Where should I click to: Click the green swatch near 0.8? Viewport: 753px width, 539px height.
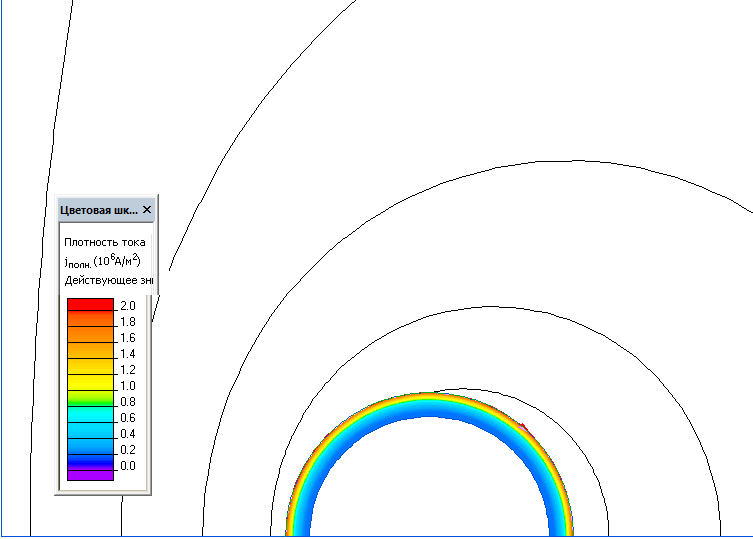pos(90,399)
